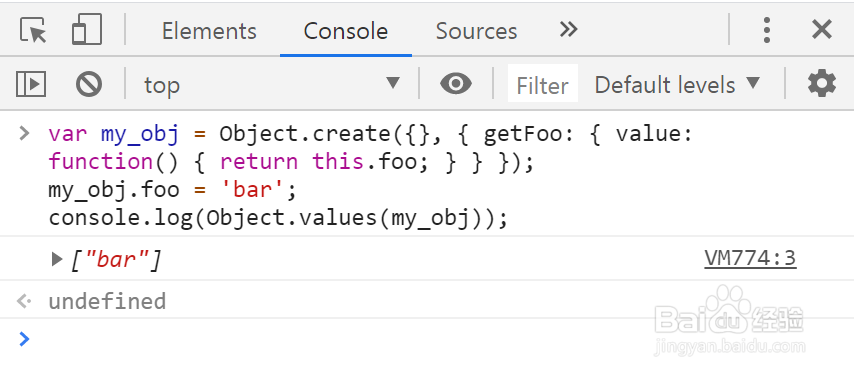854x376 pixels.
Task: Open the VM774:3 source link
Action: (750, 258)
